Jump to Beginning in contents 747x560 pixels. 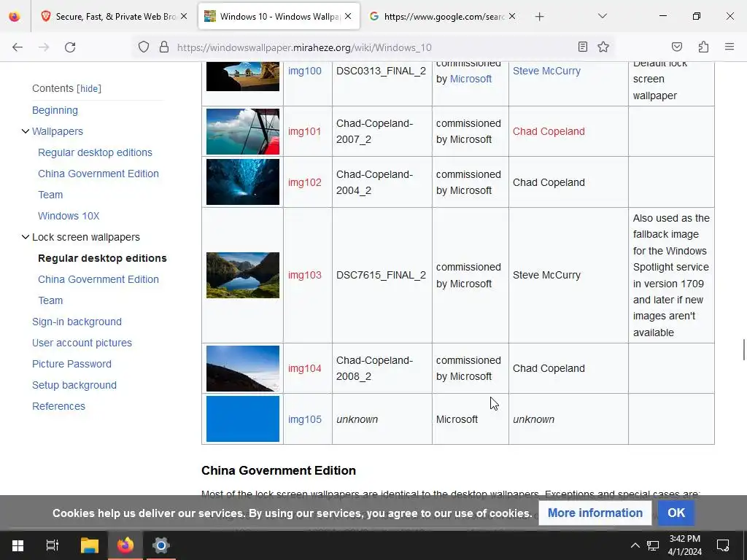55,110
